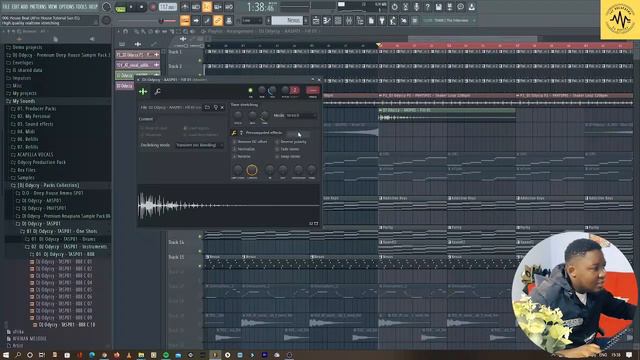Open the OPTIONS menu
The image size is (640, 360).
tap(67, 7)
